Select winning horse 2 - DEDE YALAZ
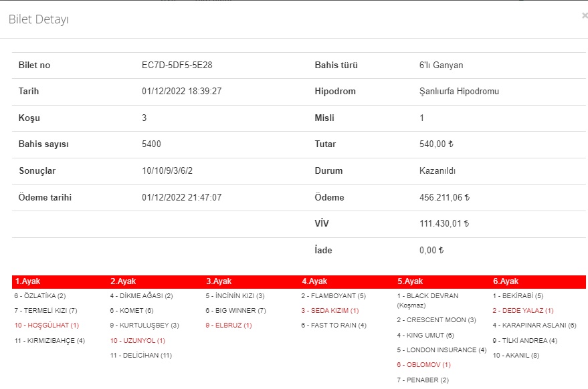The image size is (588, 389). coord(523,311)
